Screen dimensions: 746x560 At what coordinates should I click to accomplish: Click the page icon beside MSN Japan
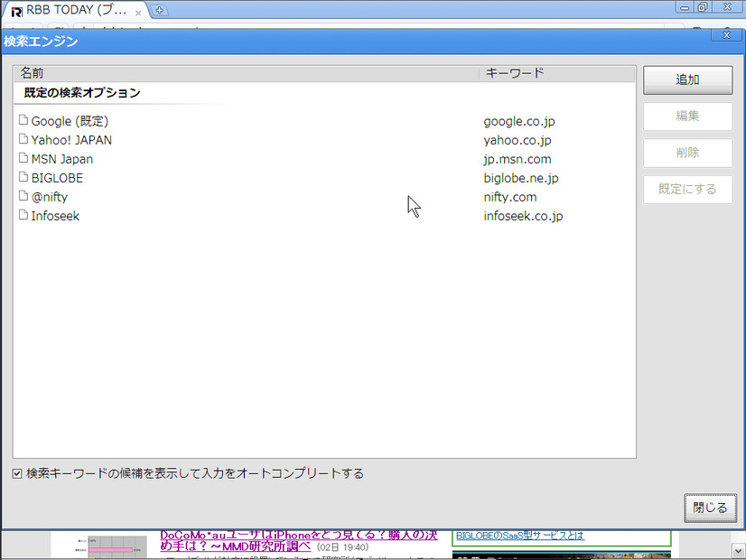(x=23, y=159)
